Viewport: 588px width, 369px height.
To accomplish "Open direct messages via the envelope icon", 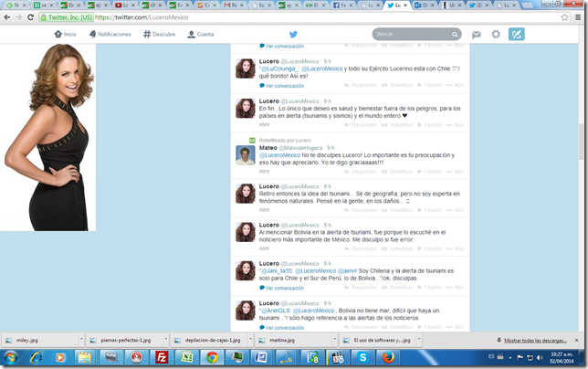I will (x=477, y=35).
